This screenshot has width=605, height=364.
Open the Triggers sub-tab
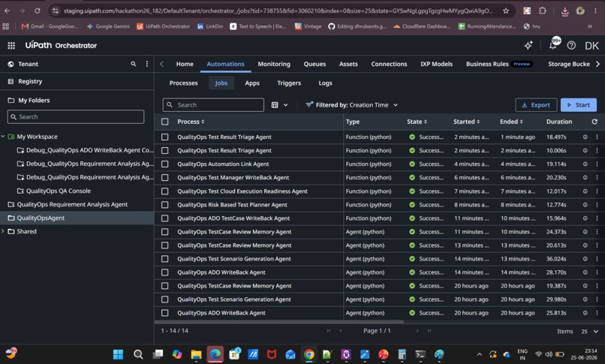pos(289,83)
